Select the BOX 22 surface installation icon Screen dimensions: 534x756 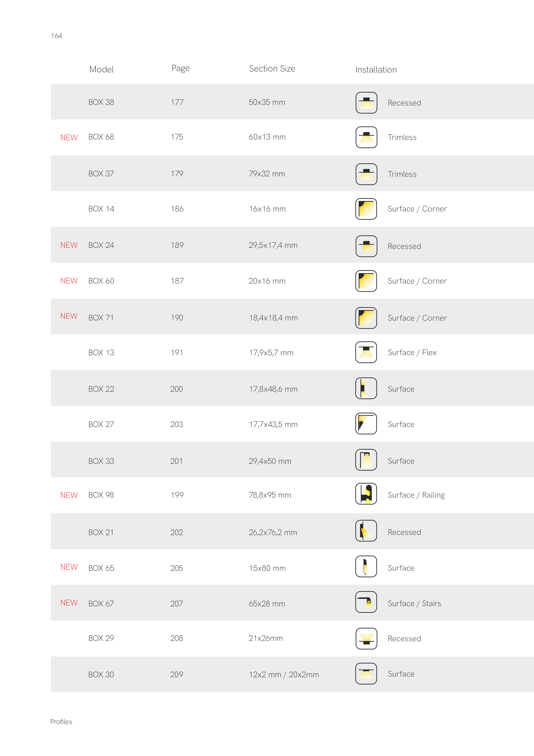(366, 388)
